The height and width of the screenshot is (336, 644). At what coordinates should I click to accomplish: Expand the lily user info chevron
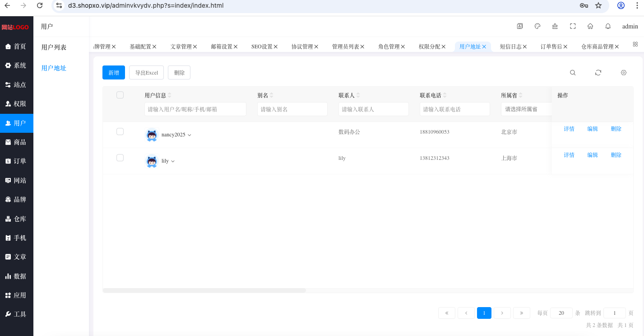[x=173, y=161]
